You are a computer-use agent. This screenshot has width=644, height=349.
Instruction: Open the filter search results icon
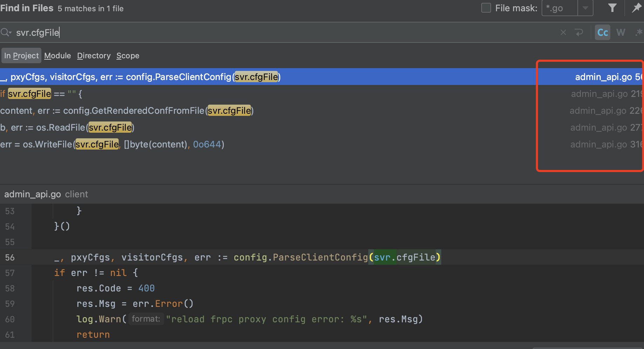612,8
